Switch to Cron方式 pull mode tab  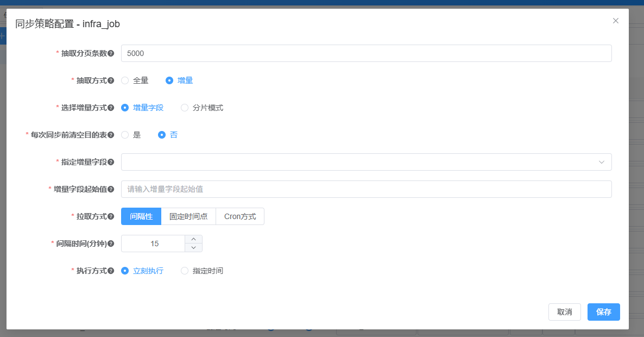[240, 216]
